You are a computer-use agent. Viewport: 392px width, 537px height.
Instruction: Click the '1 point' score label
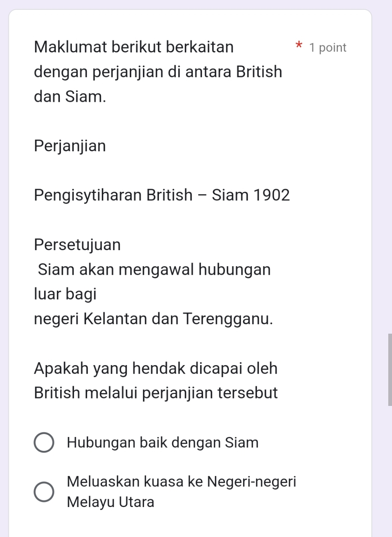(328, 48)
